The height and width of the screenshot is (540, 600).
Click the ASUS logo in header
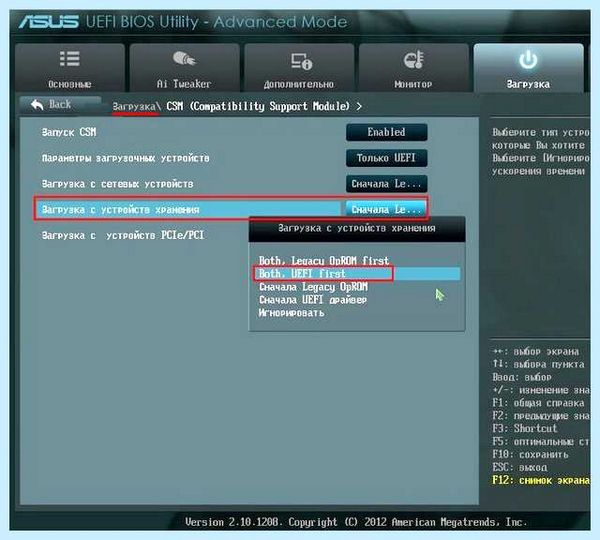click(49, 22)
